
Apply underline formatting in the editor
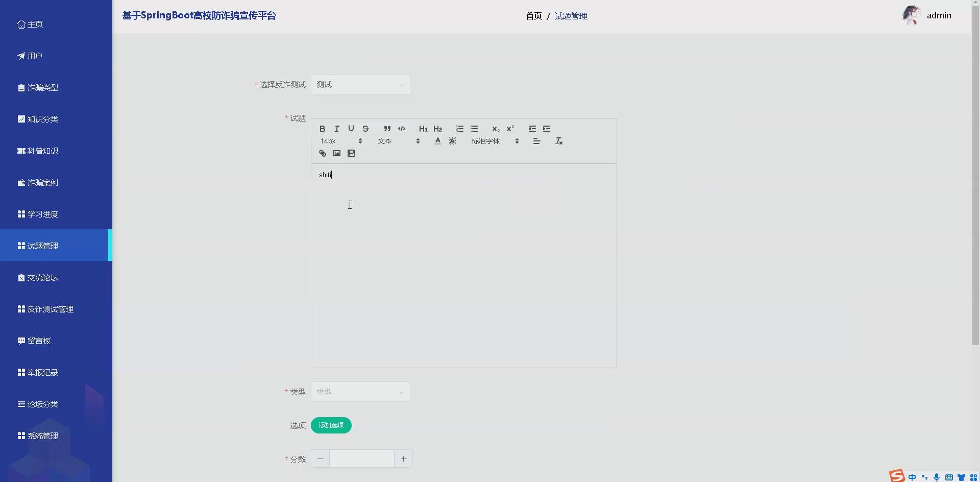click(x=351, y=129)
